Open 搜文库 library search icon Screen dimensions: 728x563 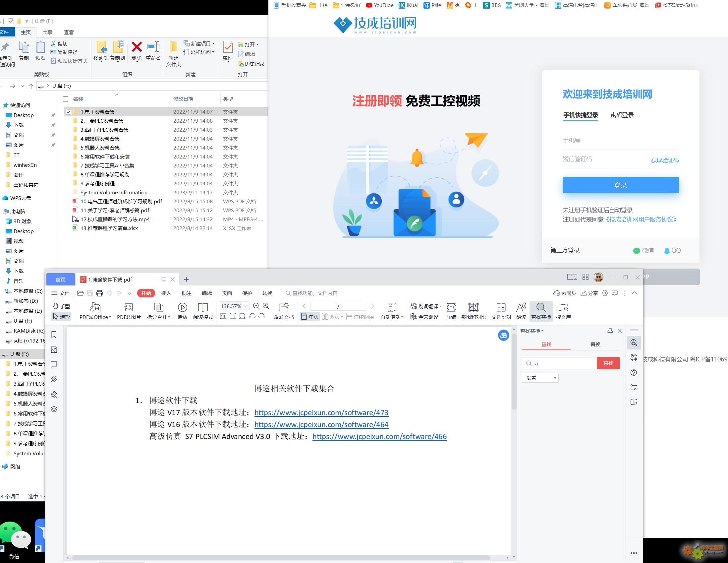click(563, 307)
